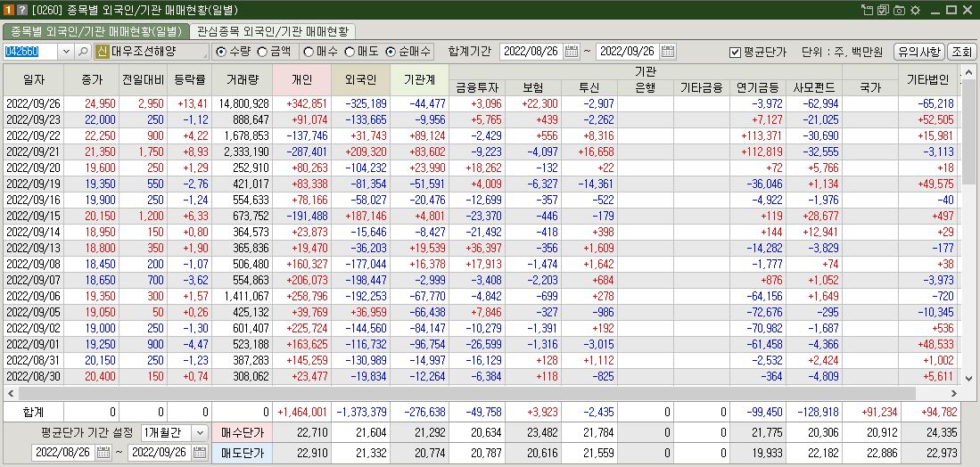
Task: Click the 종가 column header
Action: pos(91,80)
